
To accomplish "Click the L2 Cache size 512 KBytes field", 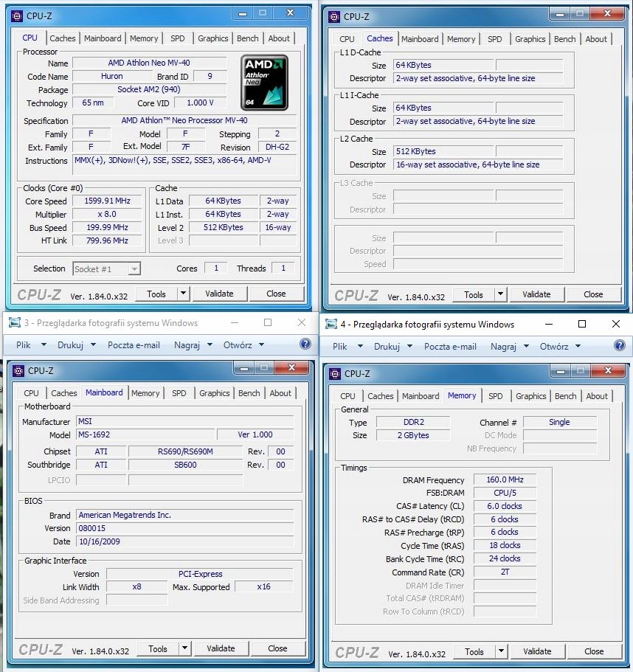I will pyautogui.click(x=443, y=151).
